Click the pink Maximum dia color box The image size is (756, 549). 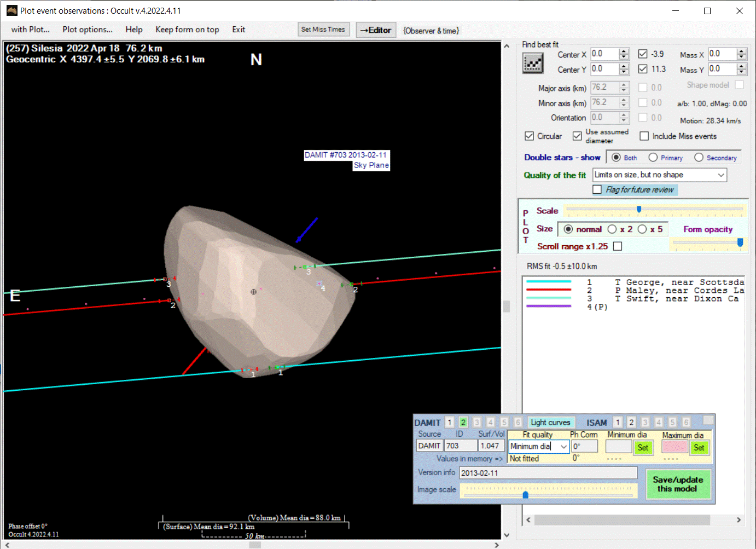(x=674, y=447)
